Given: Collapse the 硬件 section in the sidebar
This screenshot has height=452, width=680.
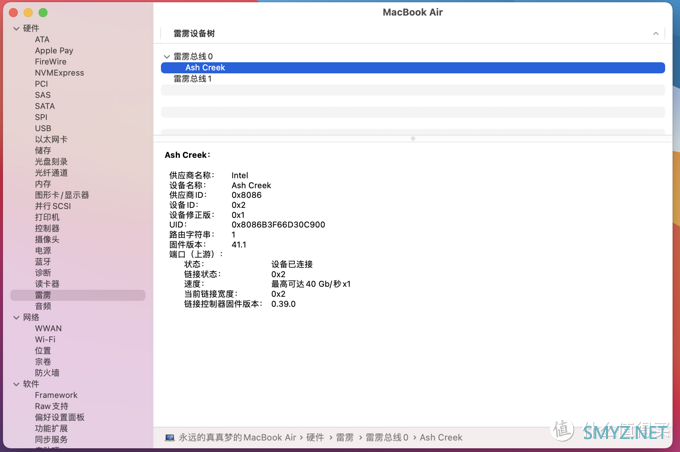Looking at the screenshot, I should (16, 29).
